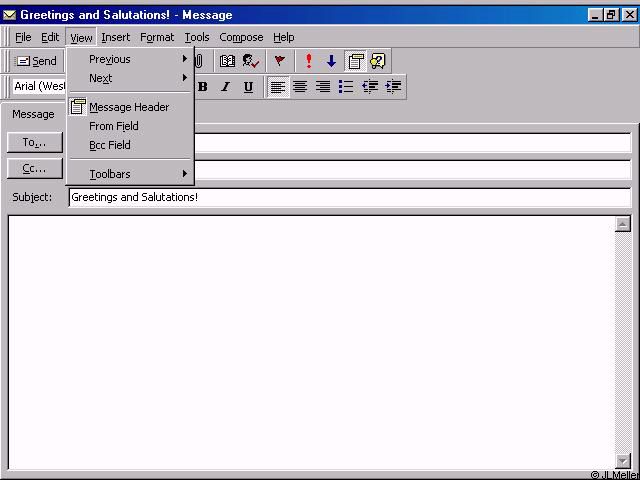Click inside the empty message body
This screenshot has height=480, width=640.
click(311, 342)
